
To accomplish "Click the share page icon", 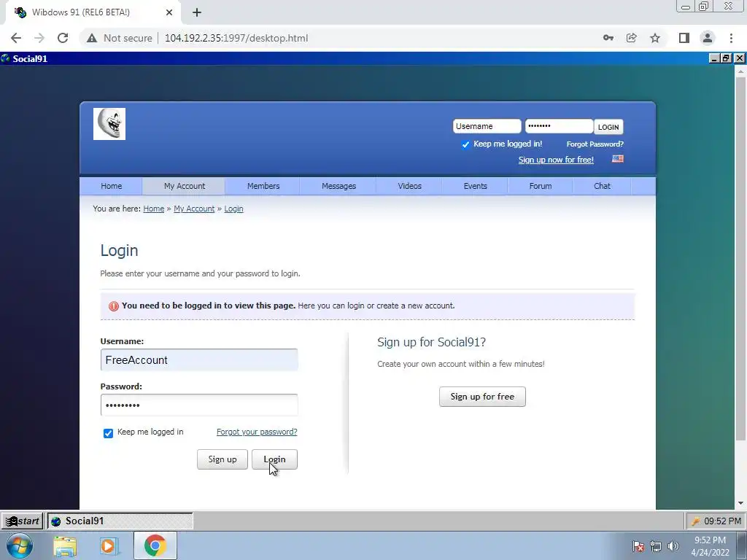I will (632, 38).
